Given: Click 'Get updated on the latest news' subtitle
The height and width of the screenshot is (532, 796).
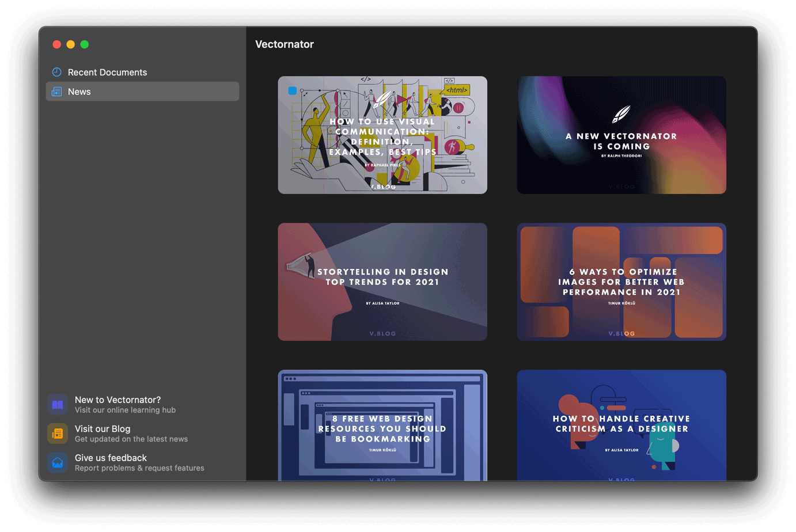Looking at the screenshot, I should point(131,439).
